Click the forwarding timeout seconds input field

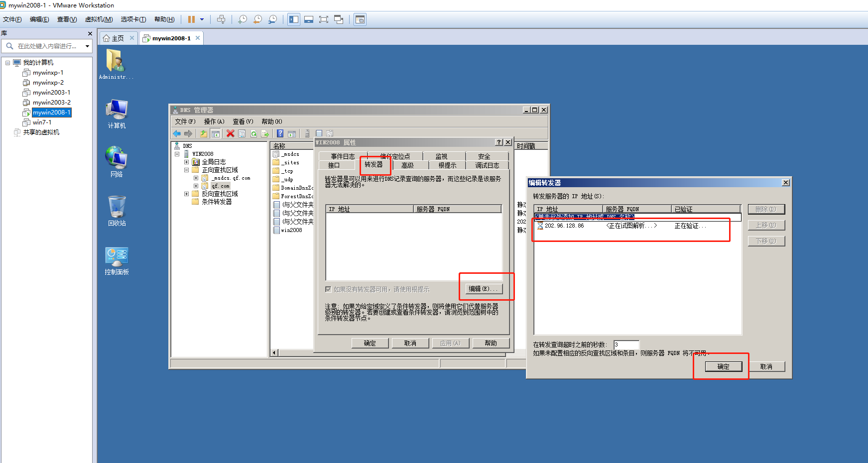click(x=626, y=345)
